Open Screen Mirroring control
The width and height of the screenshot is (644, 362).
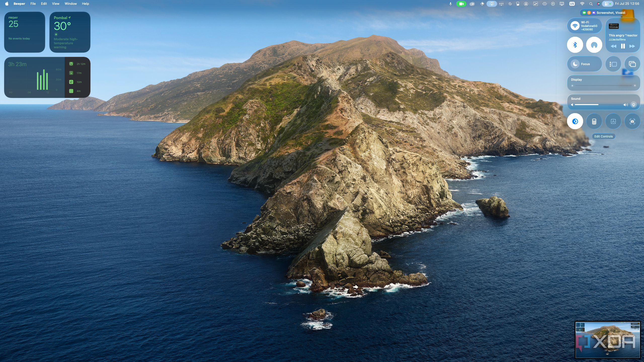tap(632, 64)
